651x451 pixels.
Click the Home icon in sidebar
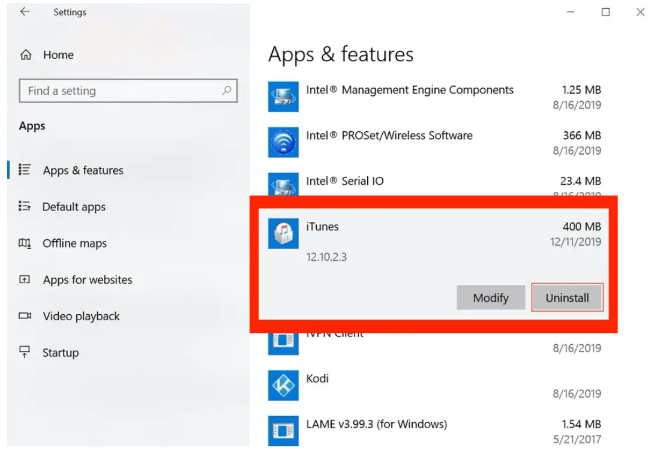[26, 55]
